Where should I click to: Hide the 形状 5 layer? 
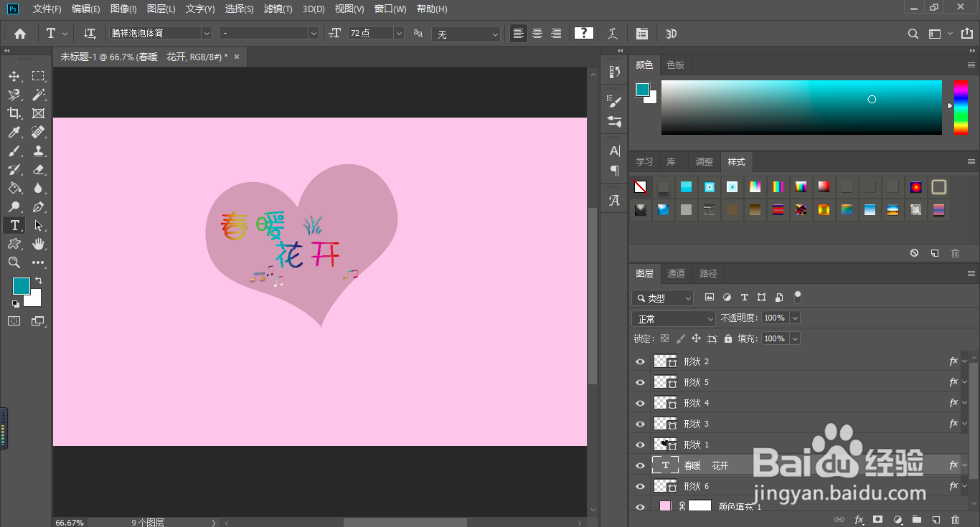pos(641,382)
